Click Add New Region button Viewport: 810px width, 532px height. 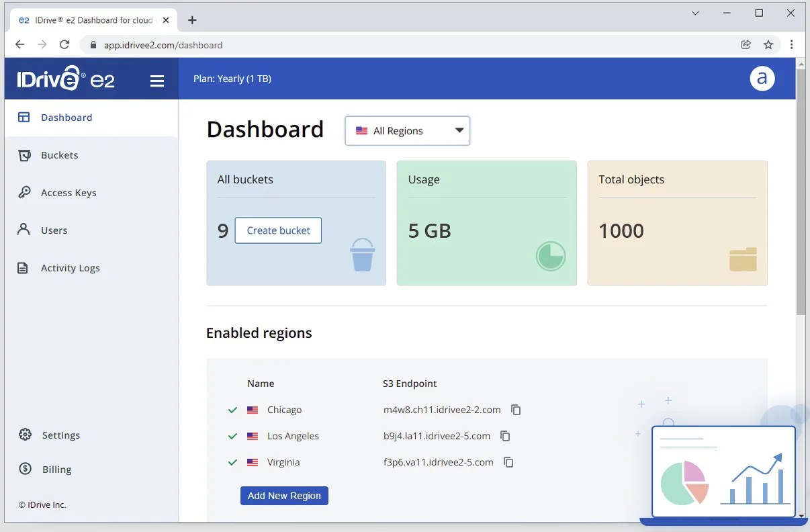284,496
